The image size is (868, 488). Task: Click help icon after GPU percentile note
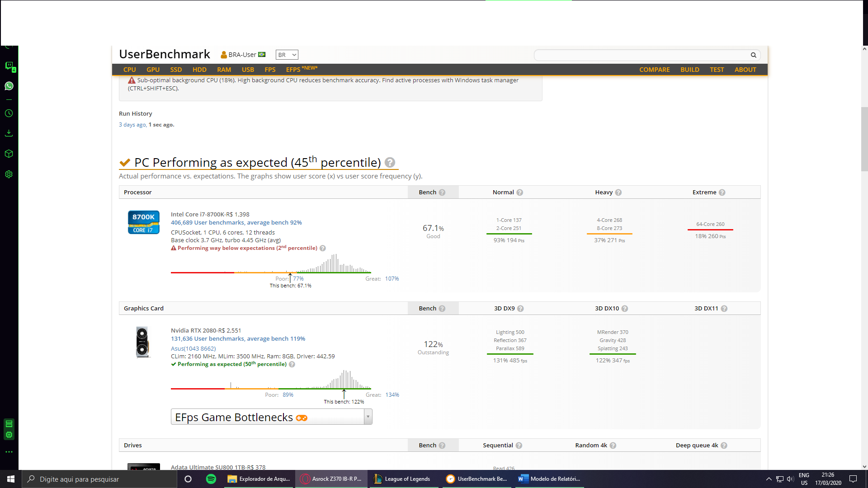(x=292, y=364)
